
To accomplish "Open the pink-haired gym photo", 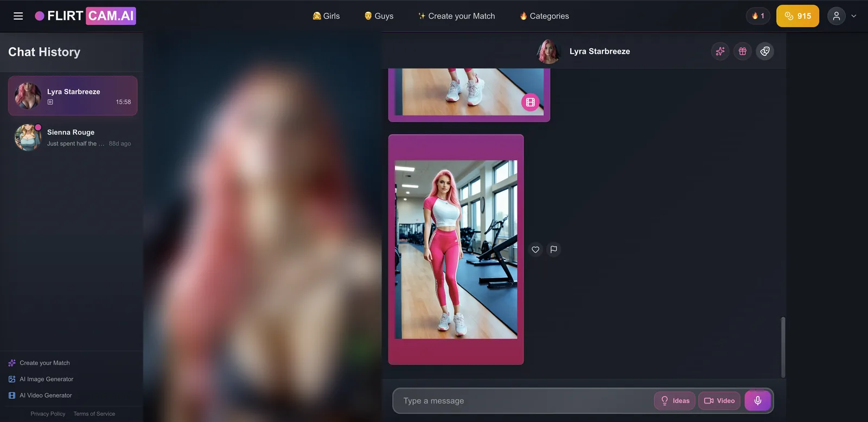I will (456, 250).
